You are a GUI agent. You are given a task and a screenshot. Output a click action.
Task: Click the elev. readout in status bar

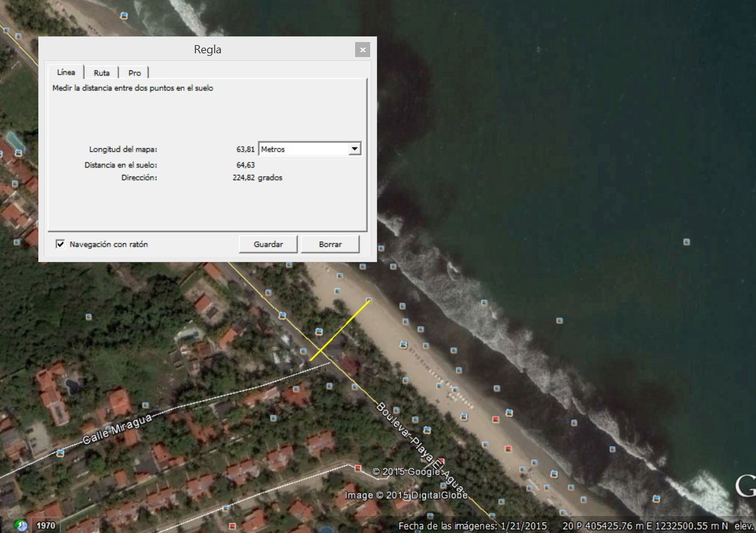[x=744, y=526]
